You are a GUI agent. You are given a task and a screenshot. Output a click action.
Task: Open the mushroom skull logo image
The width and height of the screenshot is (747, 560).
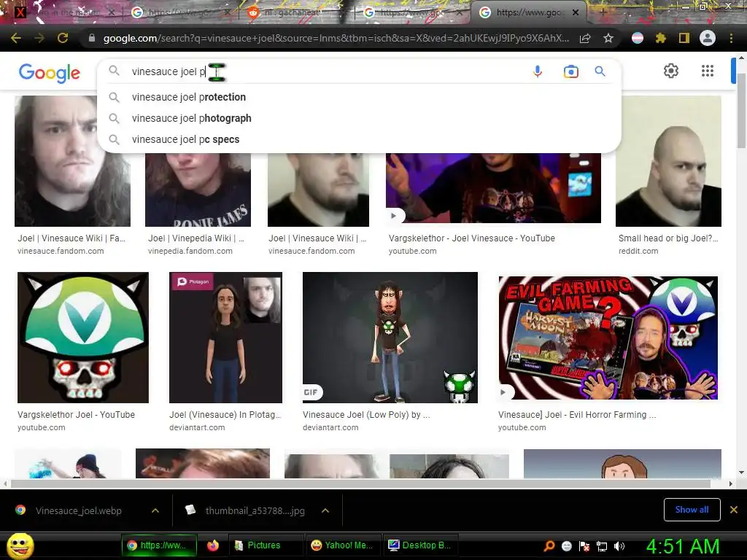coord(83,338)
